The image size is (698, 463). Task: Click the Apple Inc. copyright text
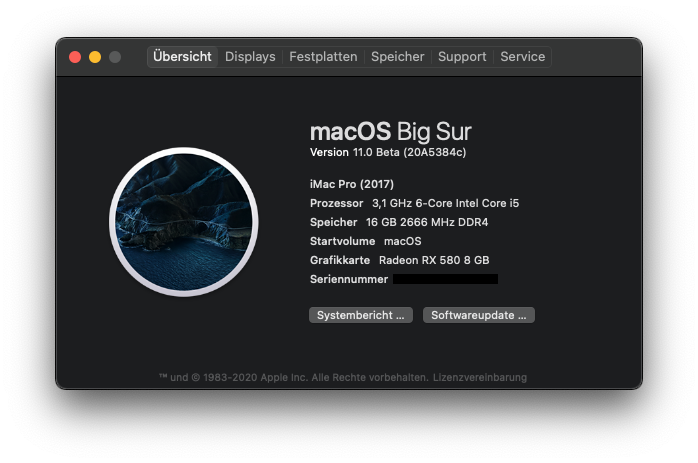pos(294,378)
